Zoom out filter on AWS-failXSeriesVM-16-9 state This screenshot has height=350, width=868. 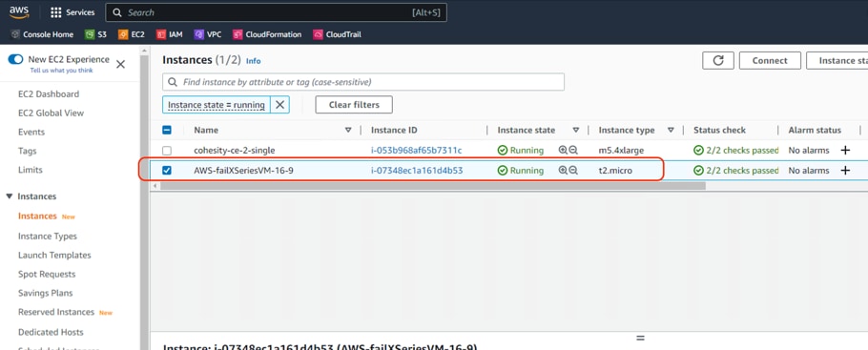[573, 171]
